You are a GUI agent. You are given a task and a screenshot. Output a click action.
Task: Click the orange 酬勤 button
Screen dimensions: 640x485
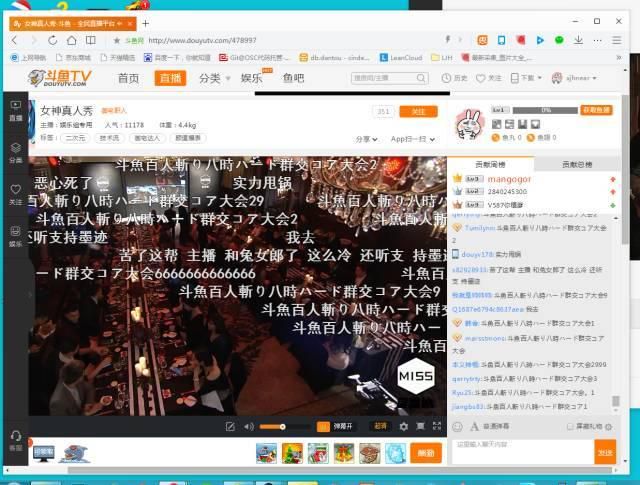426,453
